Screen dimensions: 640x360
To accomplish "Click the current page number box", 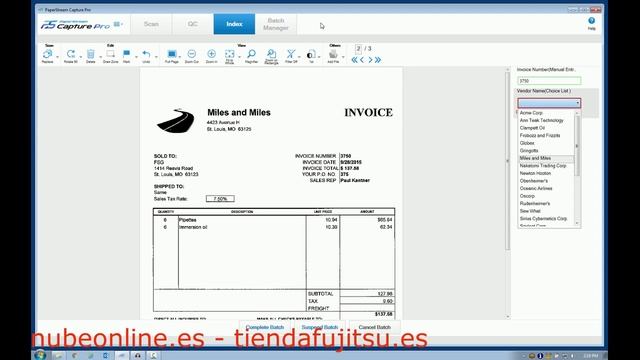I will [358, 49].
